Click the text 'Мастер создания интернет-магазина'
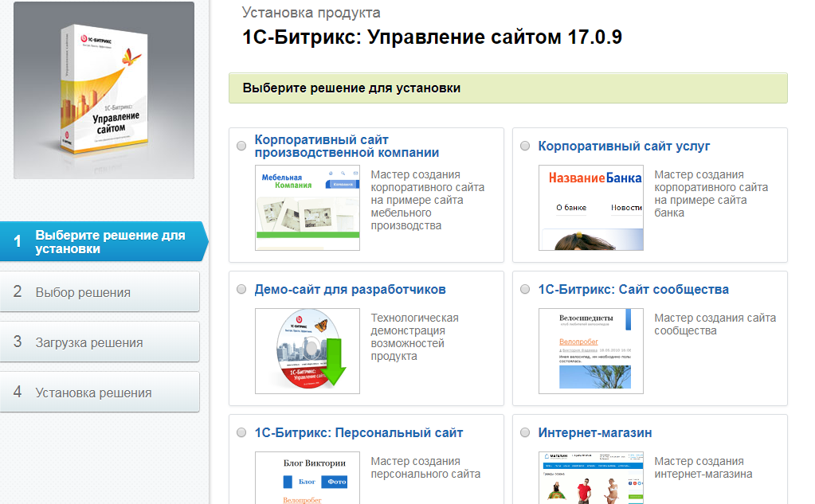 coord(703,467)
